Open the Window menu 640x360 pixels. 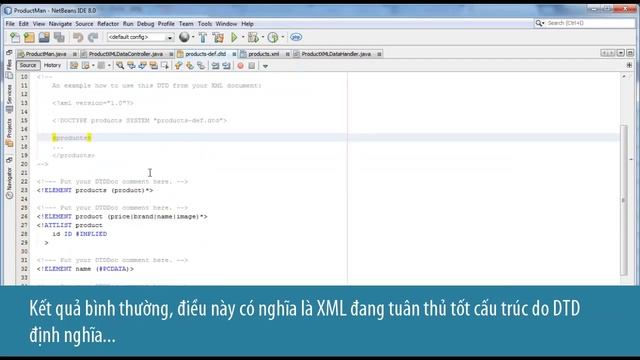pyautogui.click(x=226, y=24)
